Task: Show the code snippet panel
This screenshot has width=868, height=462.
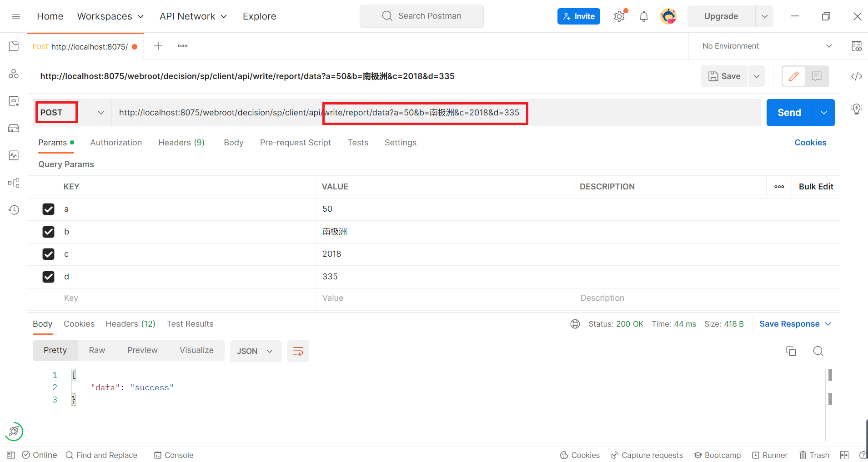Action: (x=857, y=76)
